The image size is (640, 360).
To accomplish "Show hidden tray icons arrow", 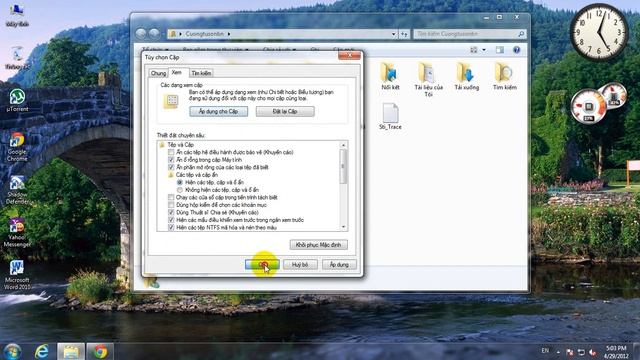I will tap(558, 352).
